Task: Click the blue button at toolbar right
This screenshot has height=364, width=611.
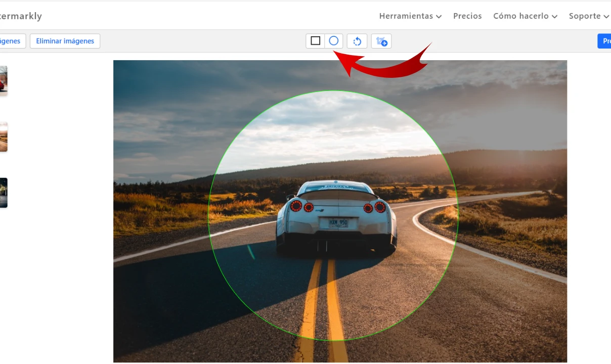Action: click(x=604, y=41)
